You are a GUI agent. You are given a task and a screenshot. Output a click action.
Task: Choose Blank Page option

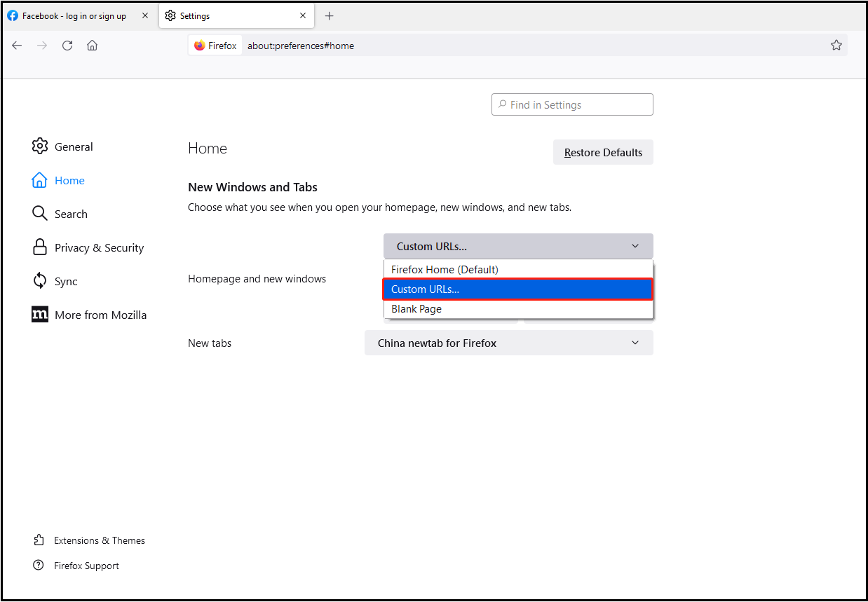pos(518,309)
